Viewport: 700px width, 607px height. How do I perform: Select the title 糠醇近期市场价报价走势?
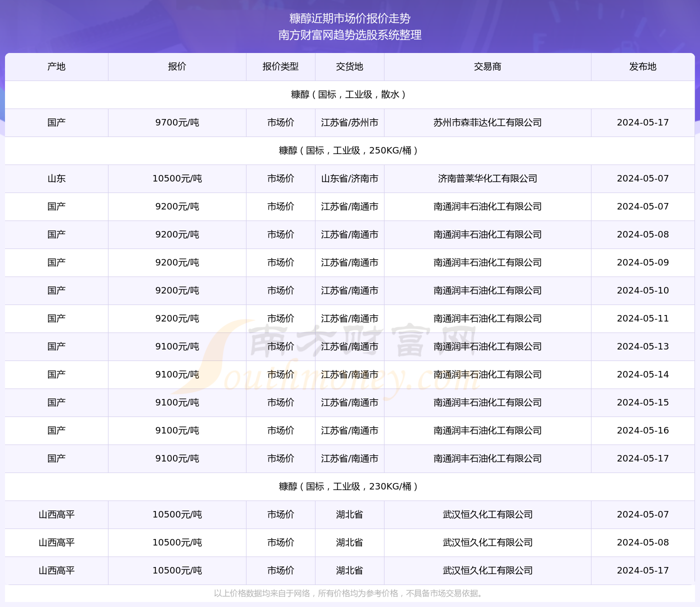tap(350, 18)
